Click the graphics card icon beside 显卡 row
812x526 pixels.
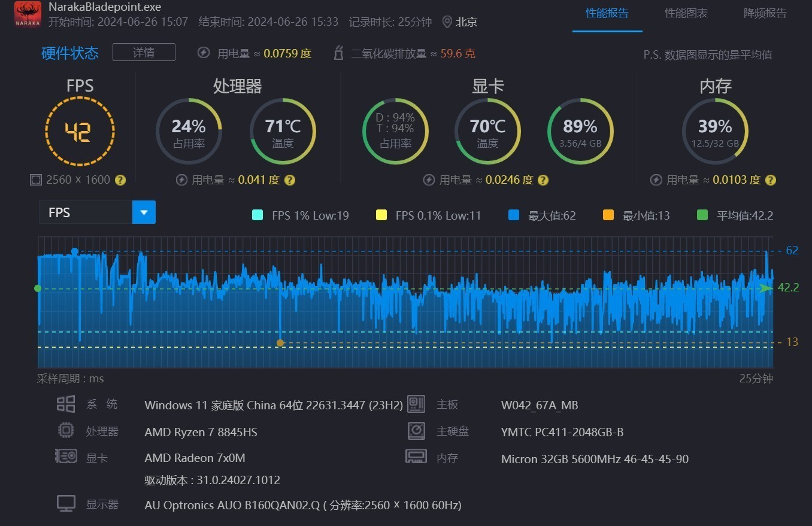click(66, 457)
